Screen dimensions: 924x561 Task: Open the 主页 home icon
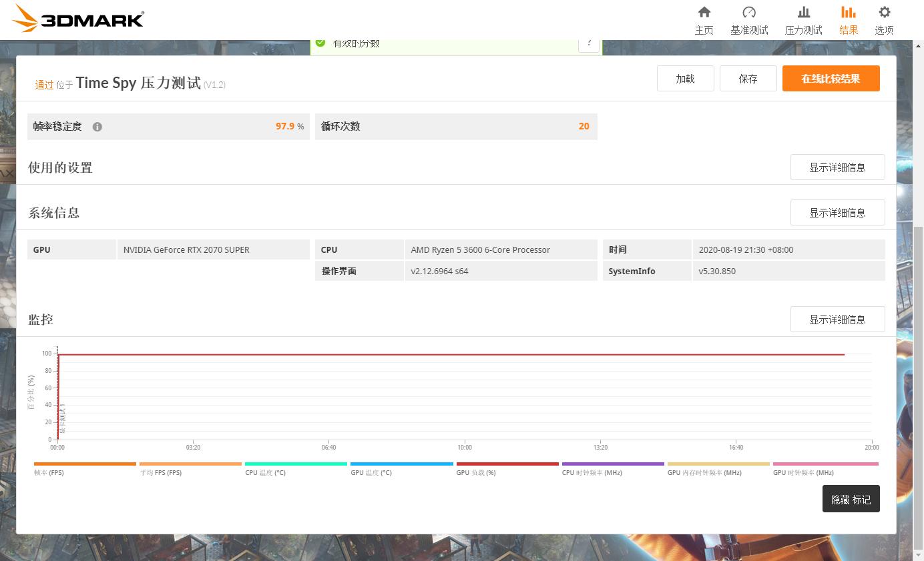[704, 19]
